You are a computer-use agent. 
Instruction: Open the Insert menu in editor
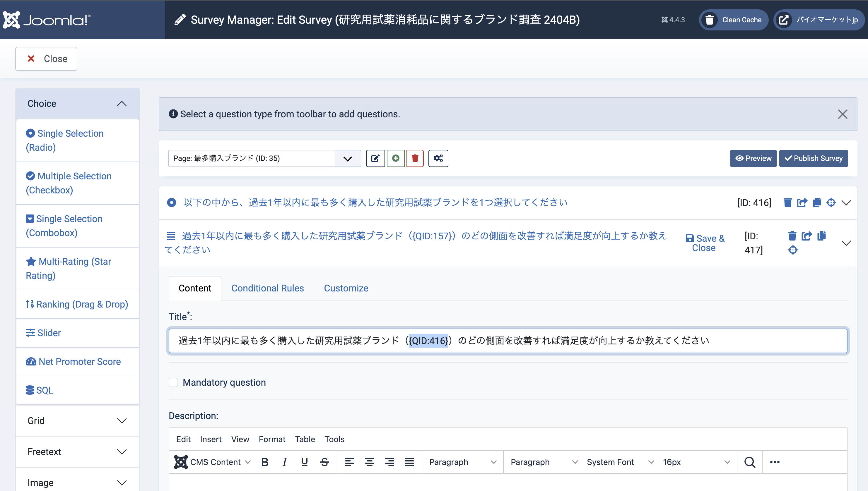coord(211,439)
